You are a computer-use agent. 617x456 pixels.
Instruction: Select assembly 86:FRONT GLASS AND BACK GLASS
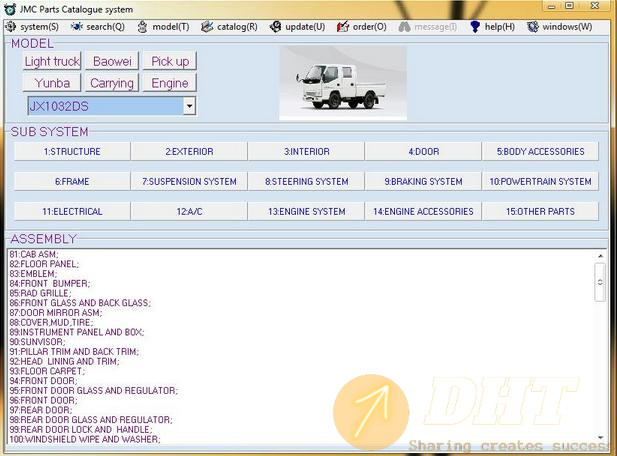80,303
